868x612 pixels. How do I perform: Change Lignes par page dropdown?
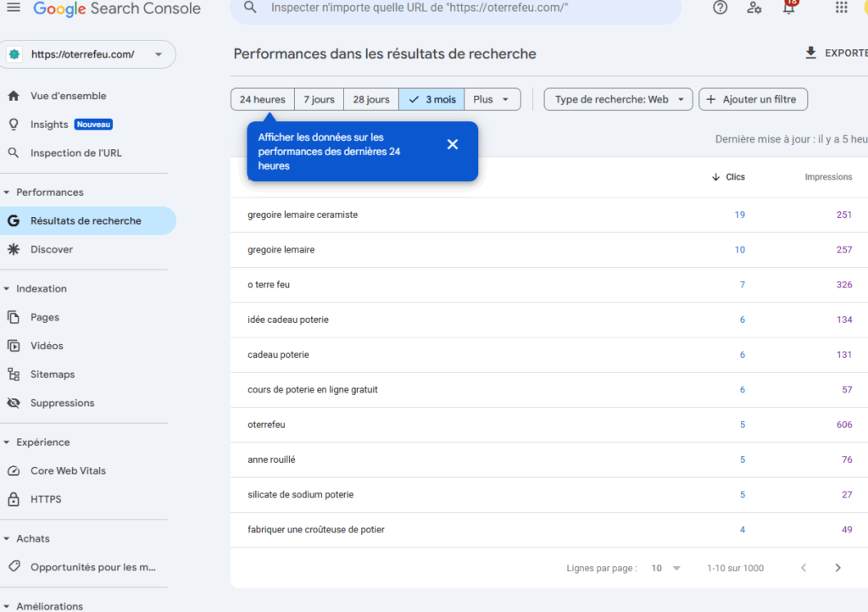pyautogui.click(x=666, y=568)
